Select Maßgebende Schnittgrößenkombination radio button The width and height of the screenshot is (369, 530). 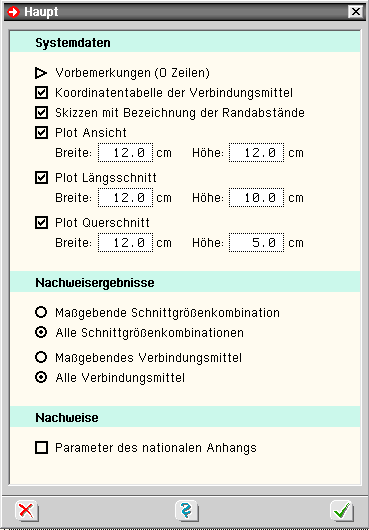coord(41,312)
